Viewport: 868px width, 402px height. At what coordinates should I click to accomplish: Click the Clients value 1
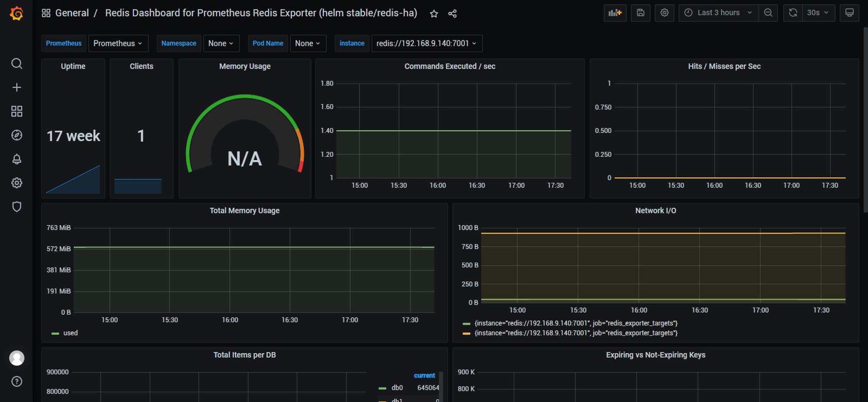pos(141,136)
